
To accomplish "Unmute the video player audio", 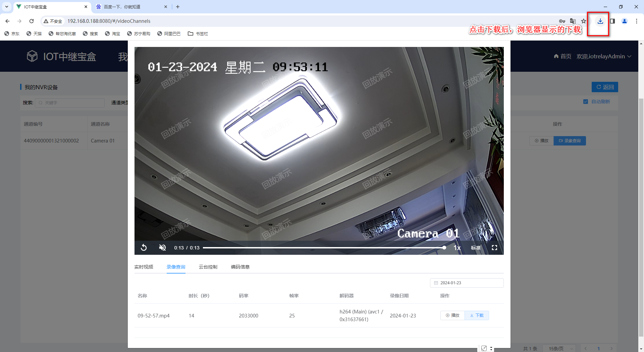I will point(162,248).
